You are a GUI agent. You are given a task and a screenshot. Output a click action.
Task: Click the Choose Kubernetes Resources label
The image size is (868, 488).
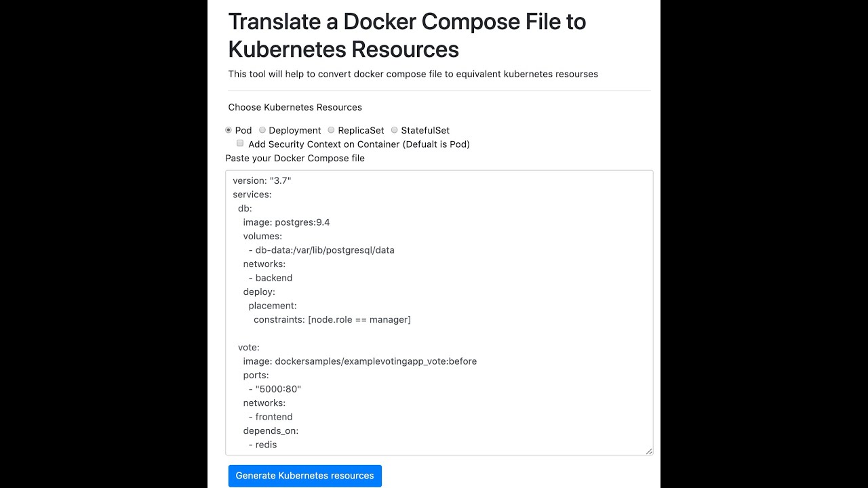pyautogui.click(x=295, y=107)
